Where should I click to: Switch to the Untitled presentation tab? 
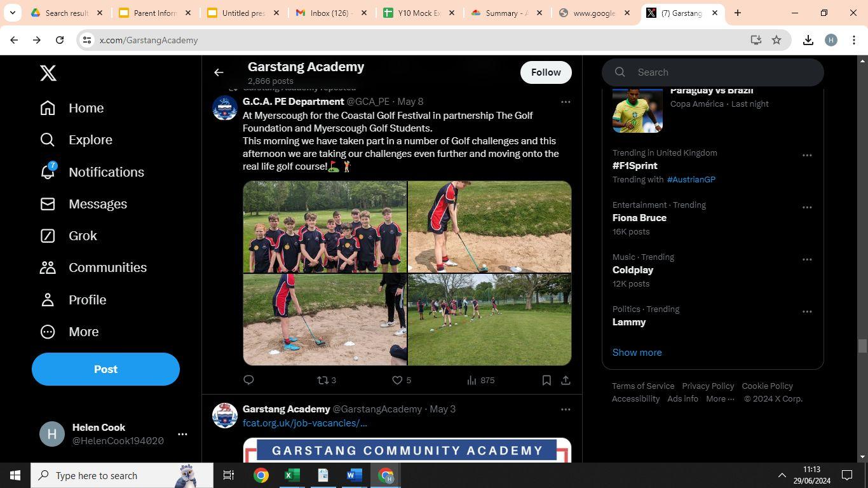pos(243,13)
